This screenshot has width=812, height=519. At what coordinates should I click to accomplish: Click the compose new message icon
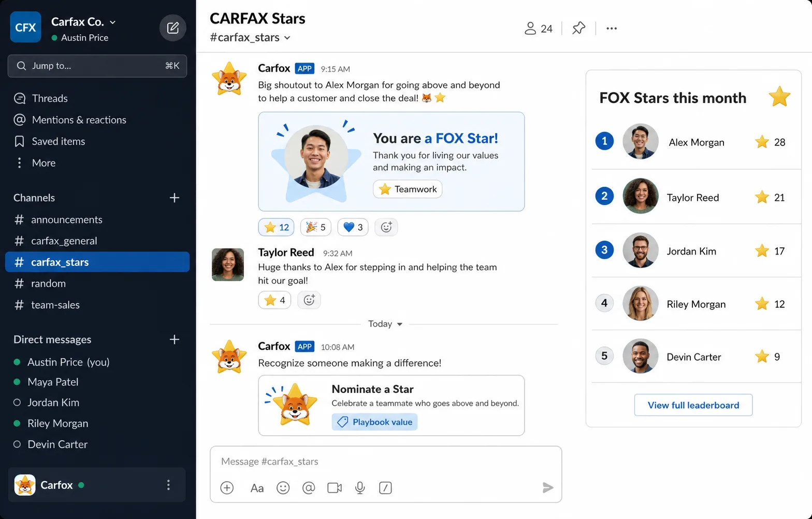coord(173,28)
